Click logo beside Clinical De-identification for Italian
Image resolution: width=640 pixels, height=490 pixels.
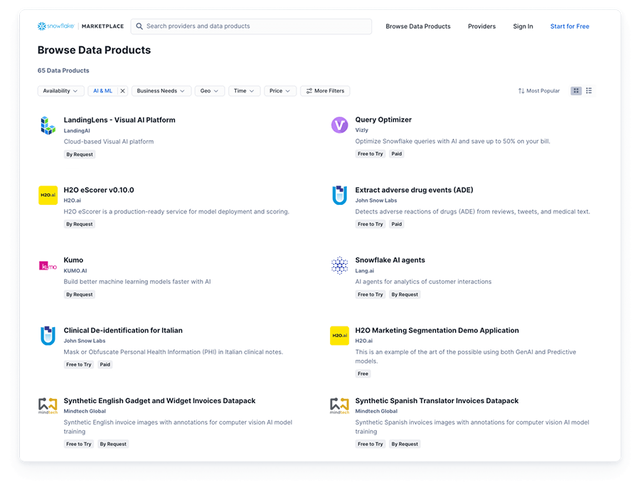(48, 336)
